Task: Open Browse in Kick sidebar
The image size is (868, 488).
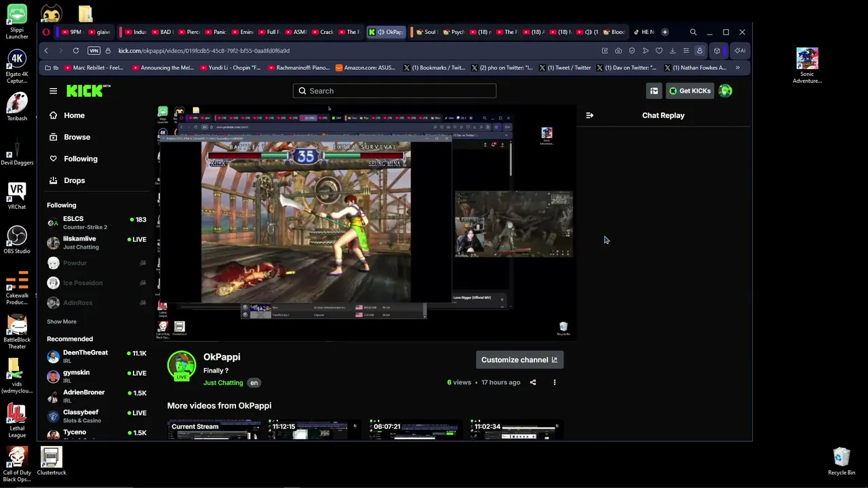Action: [x=70, y=137]
